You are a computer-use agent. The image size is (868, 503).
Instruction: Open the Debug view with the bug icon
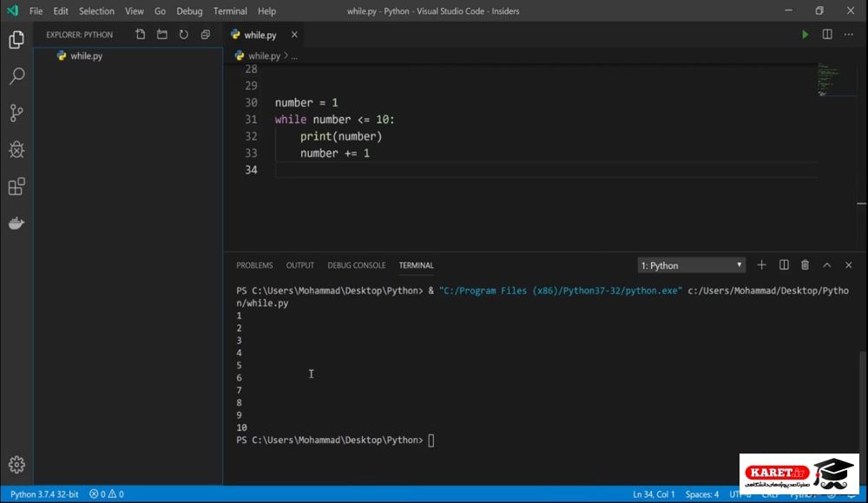16,149
